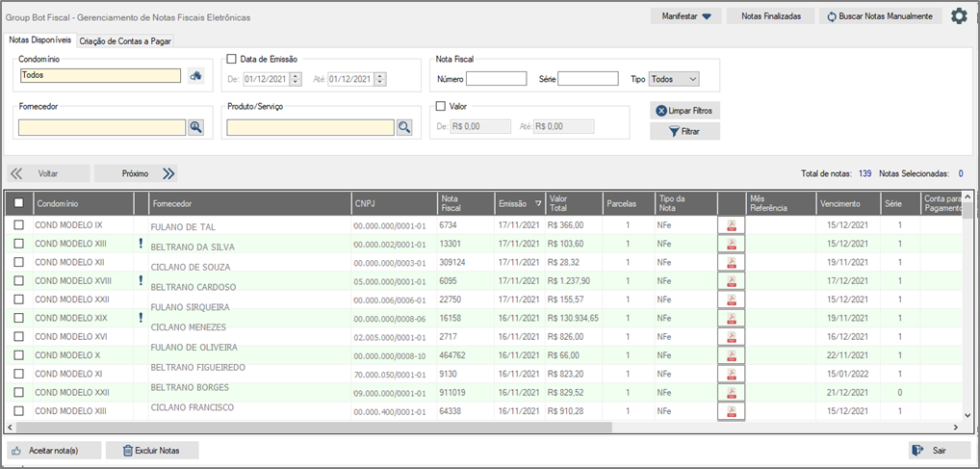Enable the Data de Emissão checkbox

pos(231,59)
